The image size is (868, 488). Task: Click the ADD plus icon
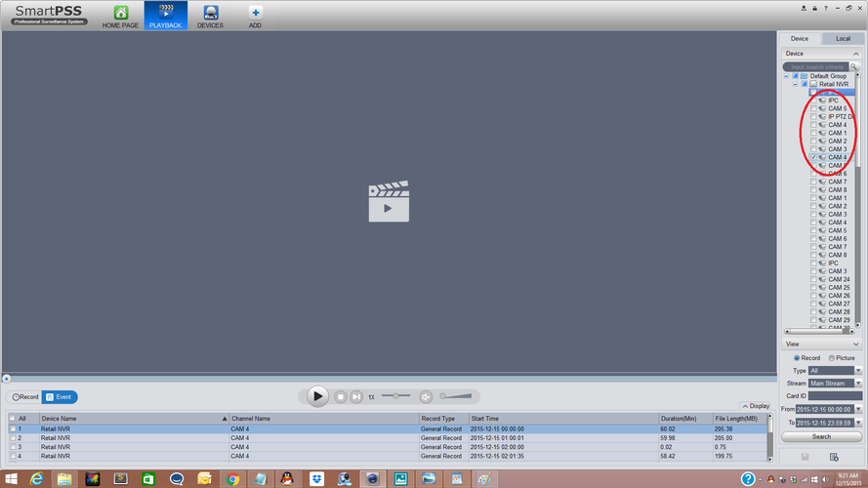[x=255, y=13]
